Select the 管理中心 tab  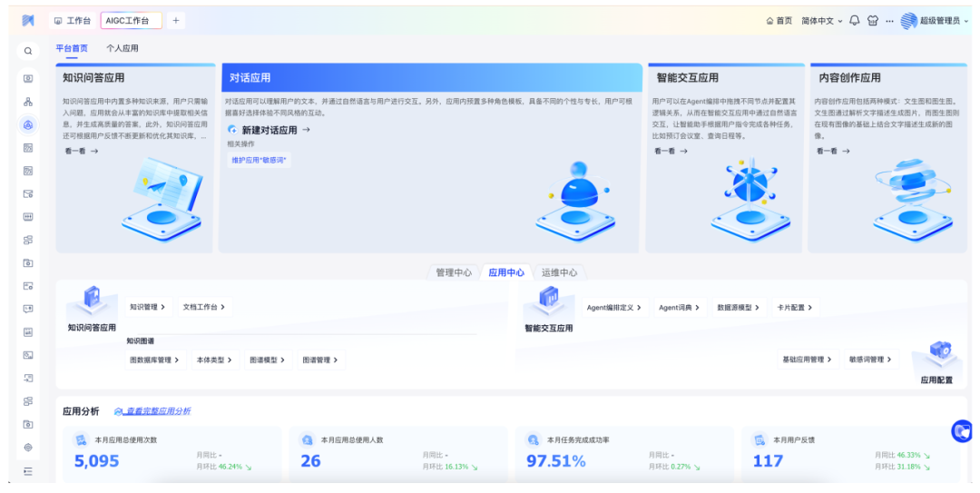(x=453, y=272)
